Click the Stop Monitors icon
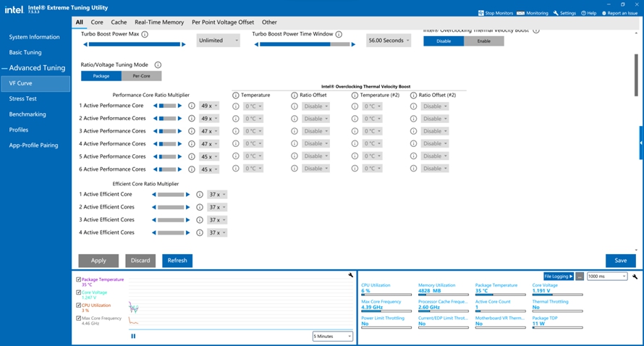Image resolution: width=644 pixels, height=346 pixels. (481, 13)
